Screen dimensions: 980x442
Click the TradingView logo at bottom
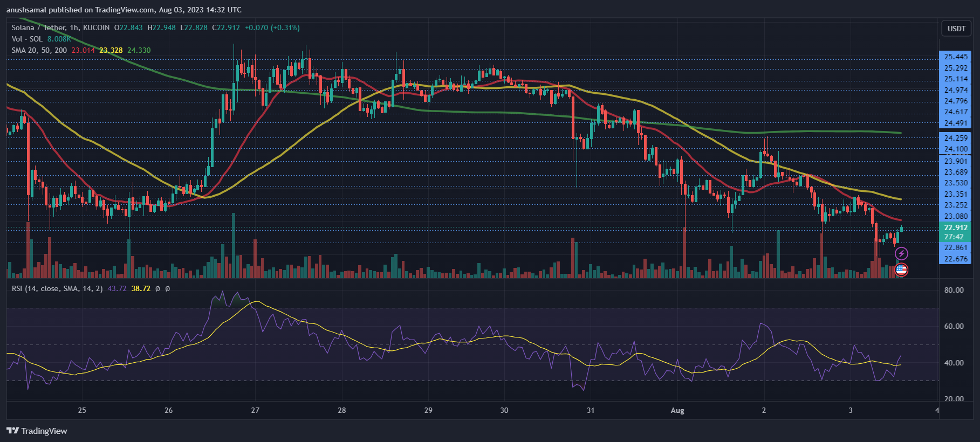tap(37, 431)
